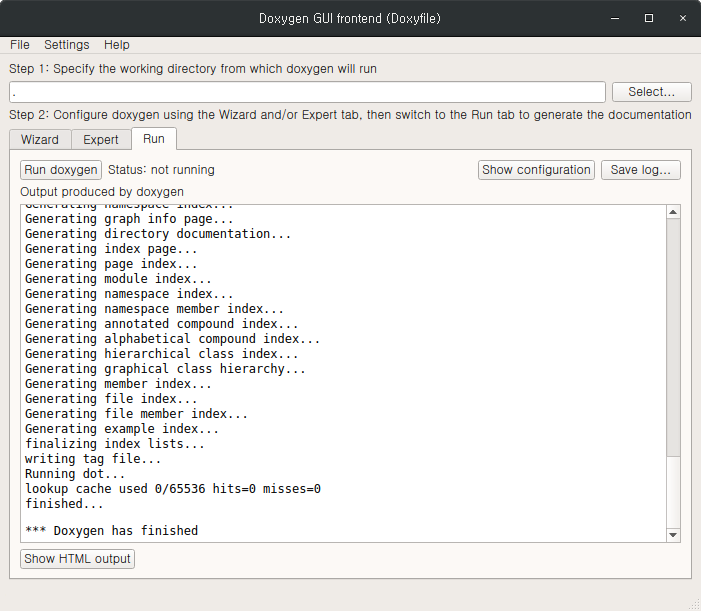Click 'Generating graphical class hierarchy...' line
This screenshot has width=701, height=611.
click(x=165, y=369)
